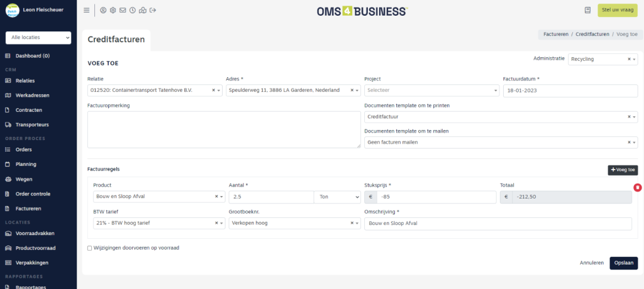The height and width of the screenshot is (289, 644).
Task: Click the hamburger menu icon in the header
Action: click(x=86, y=10)
